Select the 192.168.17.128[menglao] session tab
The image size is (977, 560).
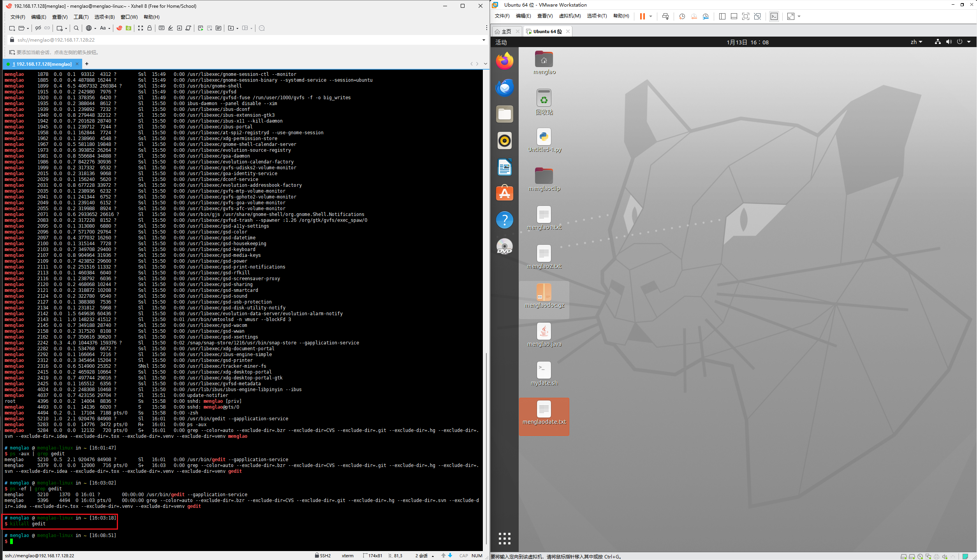coord(42,64)
